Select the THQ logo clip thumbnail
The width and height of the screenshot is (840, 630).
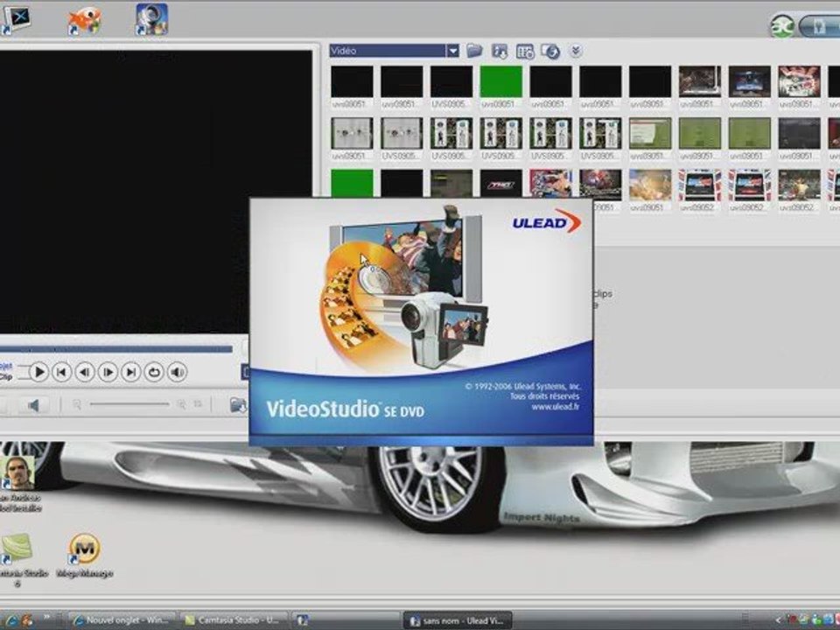click(500, 184)
